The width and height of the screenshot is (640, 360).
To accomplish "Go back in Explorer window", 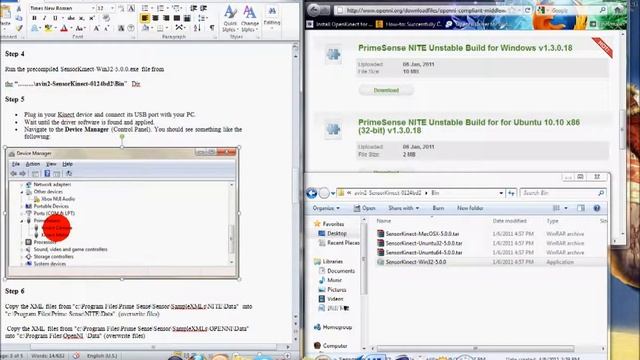I will (311, 193).
